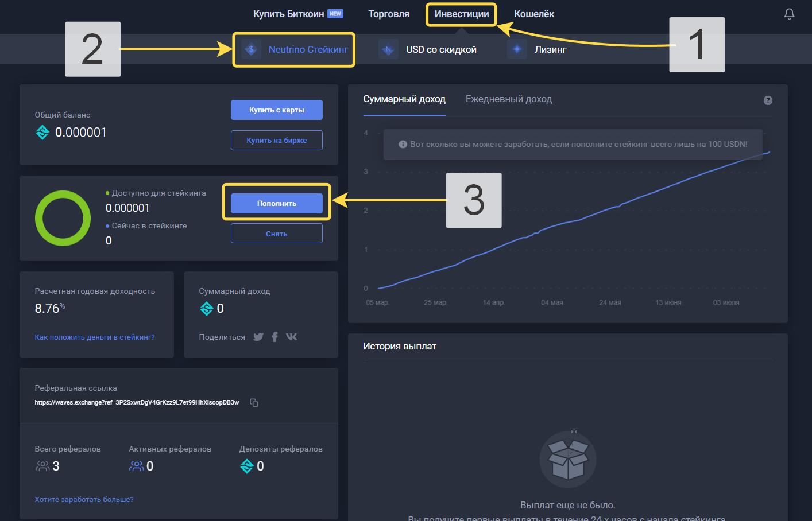The height and width of the screenshot is (521, 812).
Task: Click the 8.76% yield value
Action: (50, 309)
